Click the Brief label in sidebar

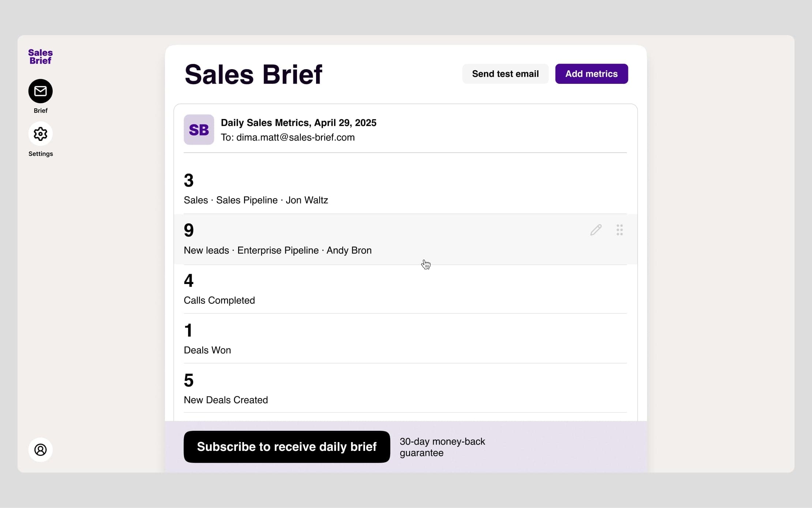point(40,111)
